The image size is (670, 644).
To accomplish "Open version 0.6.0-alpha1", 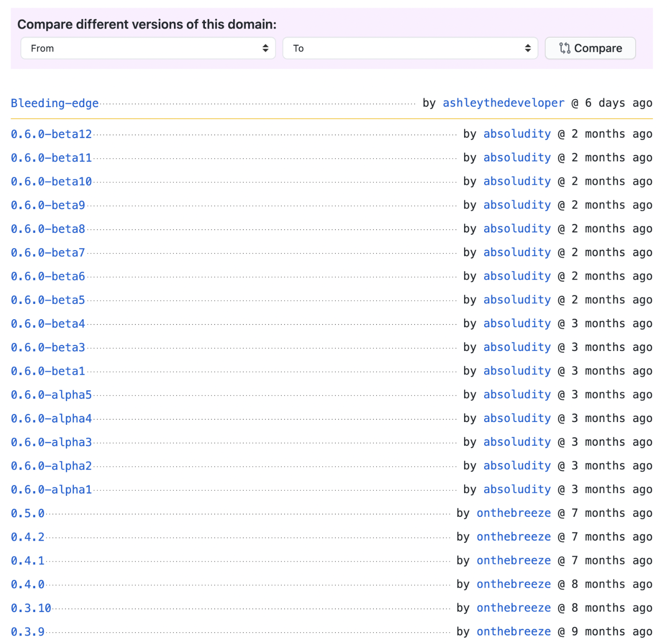I will coord(51,490).
